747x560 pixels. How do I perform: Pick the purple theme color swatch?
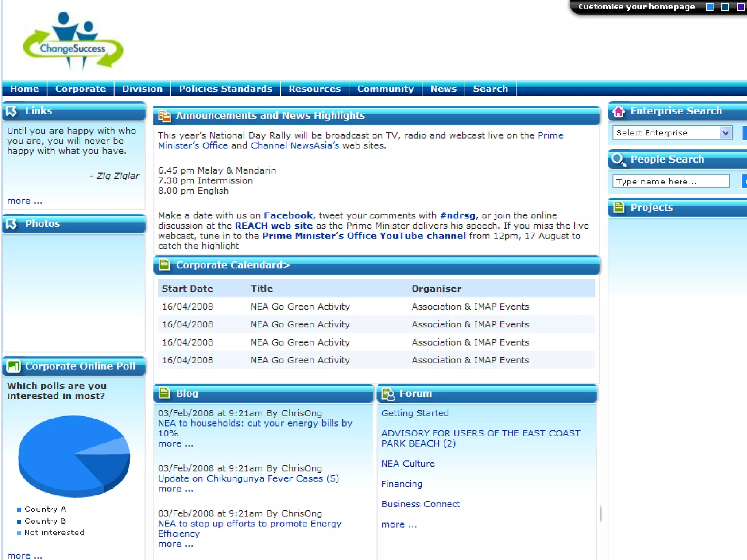(x=740, y=7)
